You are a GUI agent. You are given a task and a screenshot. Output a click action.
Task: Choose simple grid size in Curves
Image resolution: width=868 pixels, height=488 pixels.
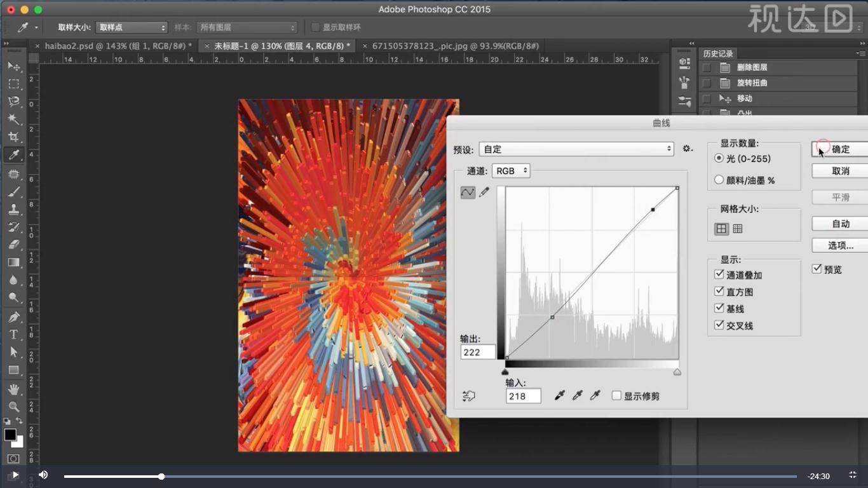(722, 229)
